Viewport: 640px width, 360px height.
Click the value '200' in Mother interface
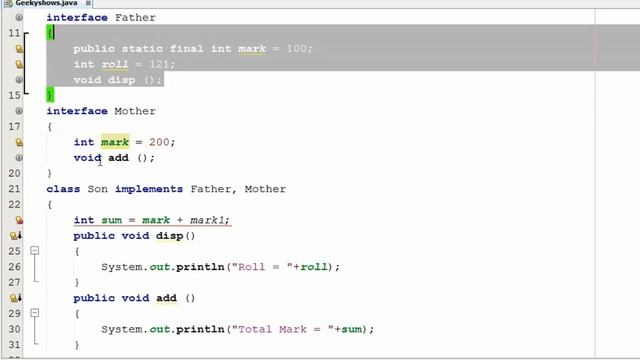tap(159, 142)
